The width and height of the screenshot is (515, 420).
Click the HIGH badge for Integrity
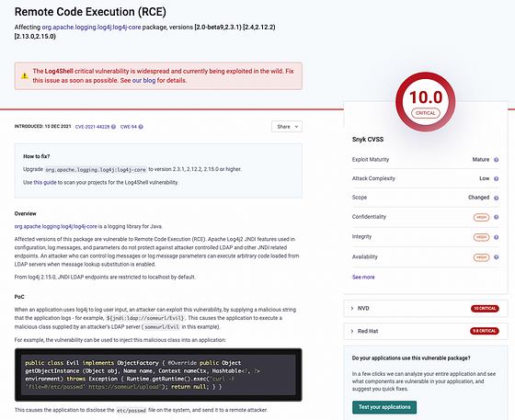[482, 237]
